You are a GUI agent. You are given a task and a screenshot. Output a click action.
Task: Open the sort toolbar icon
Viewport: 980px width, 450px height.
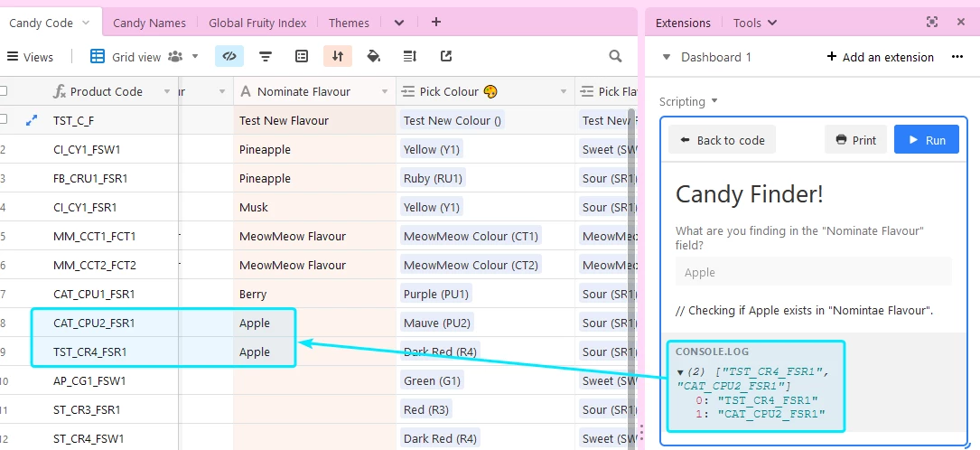pos(338,56)
